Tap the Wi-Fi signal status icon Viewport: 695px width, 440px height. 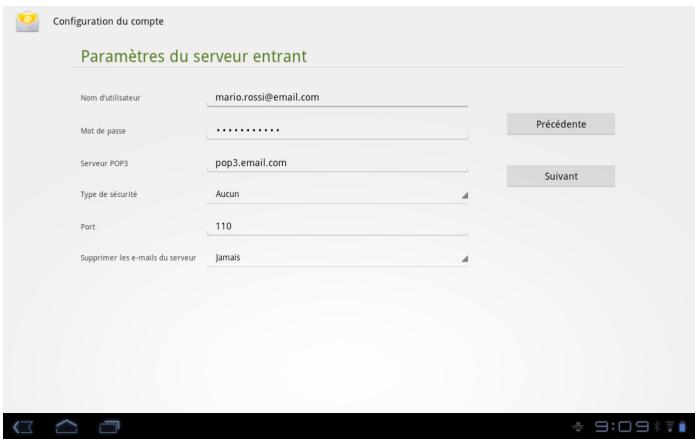point(670,427)
